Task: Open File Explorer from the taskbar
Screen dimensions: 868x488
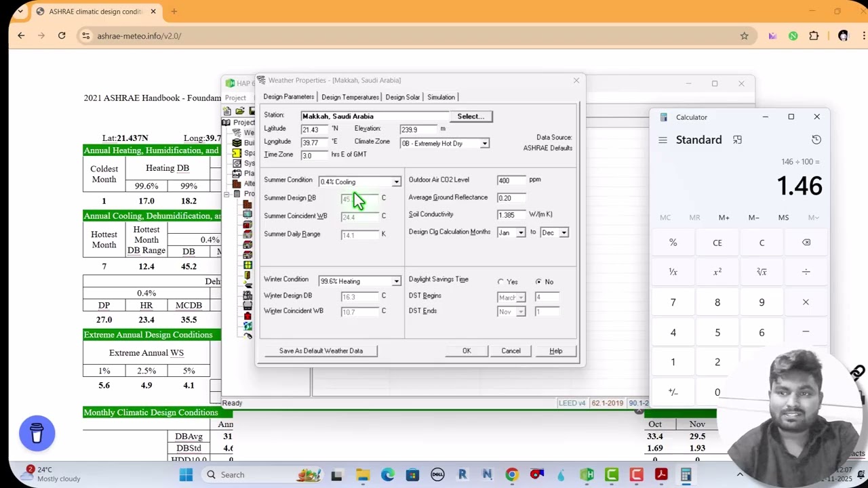Action: click(x=362, y=474)
